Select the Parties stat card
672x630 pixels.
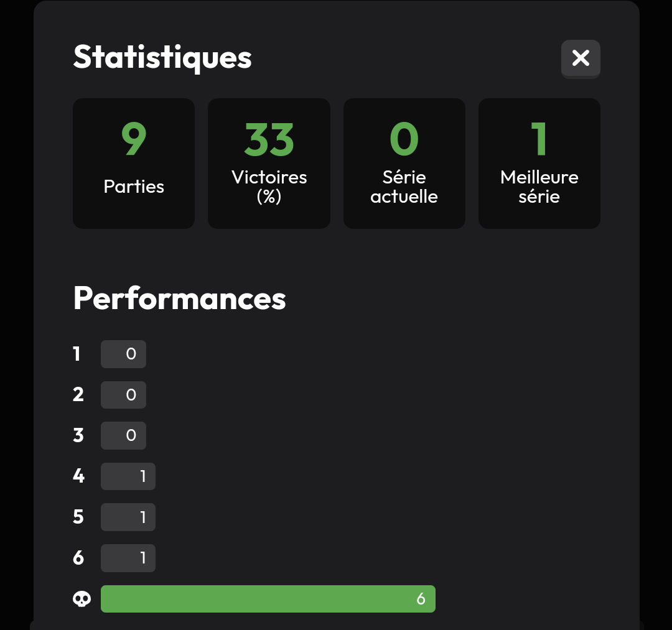click(x=134, y=163)
